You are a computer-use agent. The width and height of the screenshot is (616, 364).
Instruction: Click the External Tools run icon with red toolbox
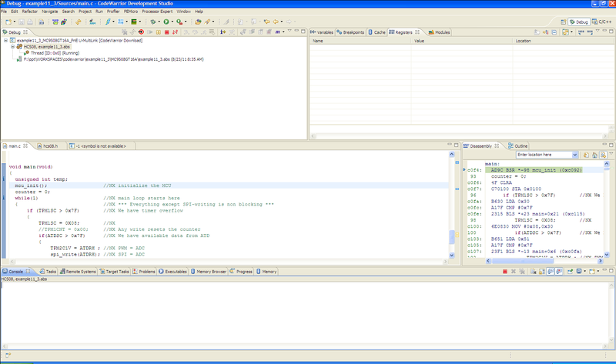pyautogui.click(x=179, y=22)
